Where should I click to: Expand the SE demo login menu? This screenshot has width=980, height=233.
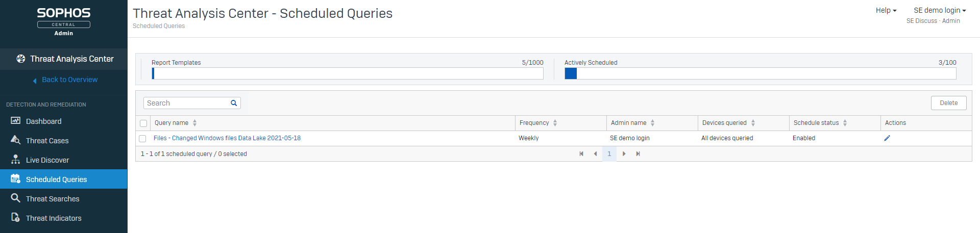(939, 10)
